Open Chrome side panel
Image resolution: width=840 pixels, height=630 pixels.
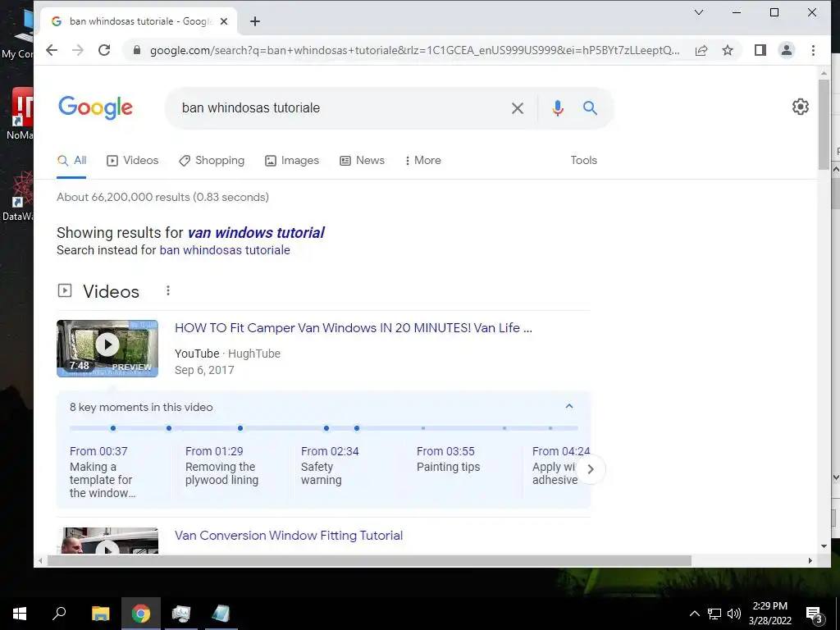point(760,50)
